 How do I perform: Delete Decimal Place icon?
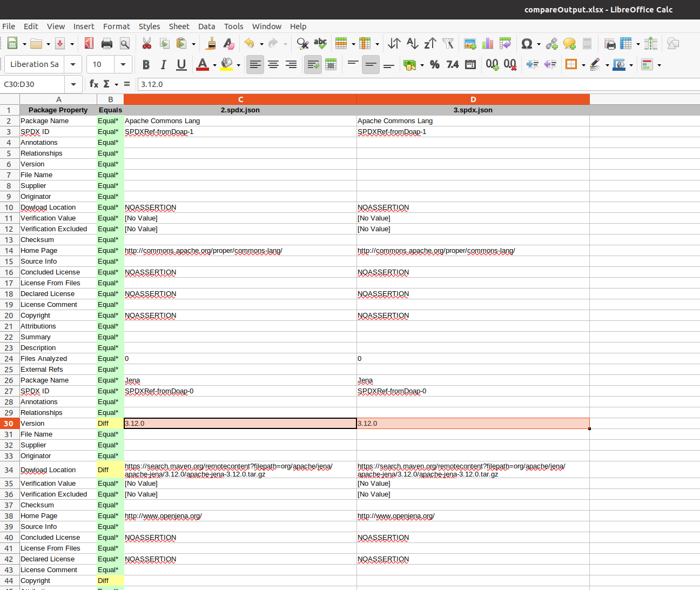tap(510, 65)
